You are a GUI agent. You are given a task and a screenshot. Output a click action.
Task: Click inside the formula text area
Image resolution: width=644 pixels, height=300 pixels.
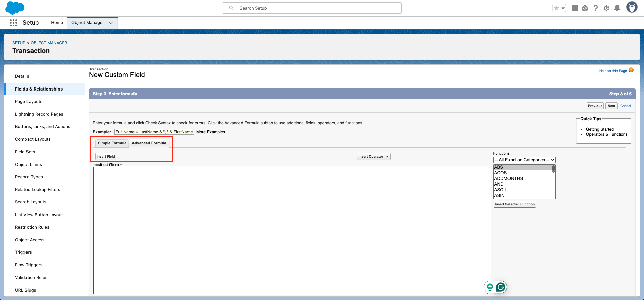click(291, 230)
